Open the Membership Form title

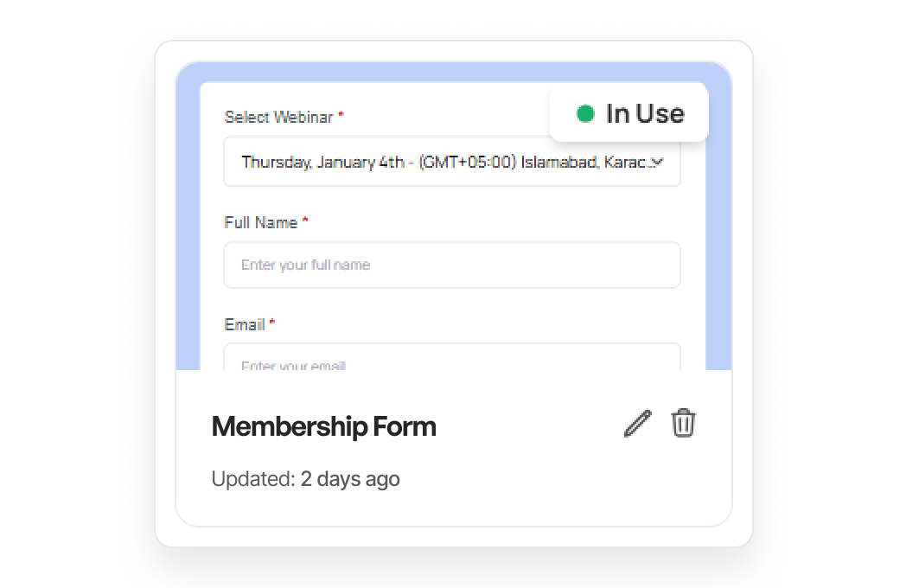(x=323, y=426)
